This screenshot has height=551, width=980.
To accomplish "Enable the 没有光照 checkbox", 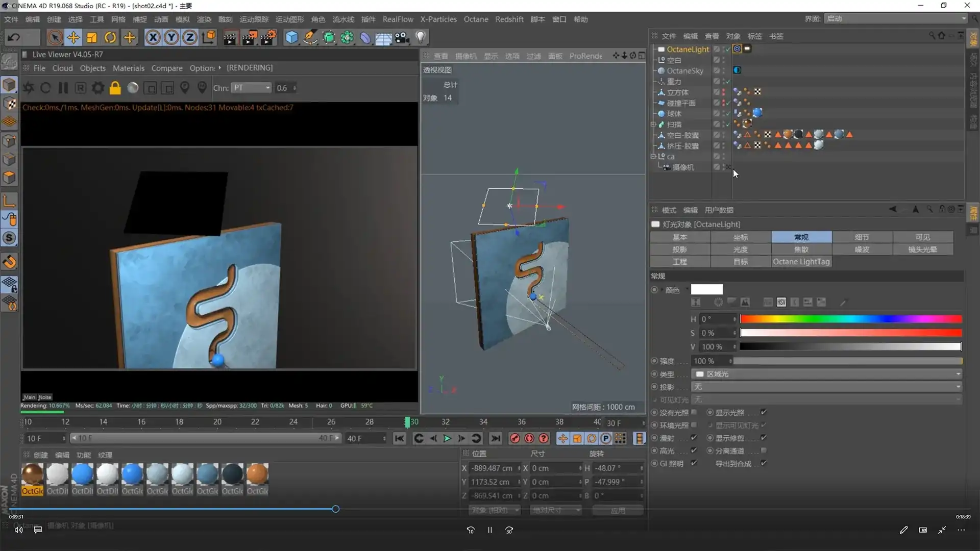I will [x=694, y=412].
